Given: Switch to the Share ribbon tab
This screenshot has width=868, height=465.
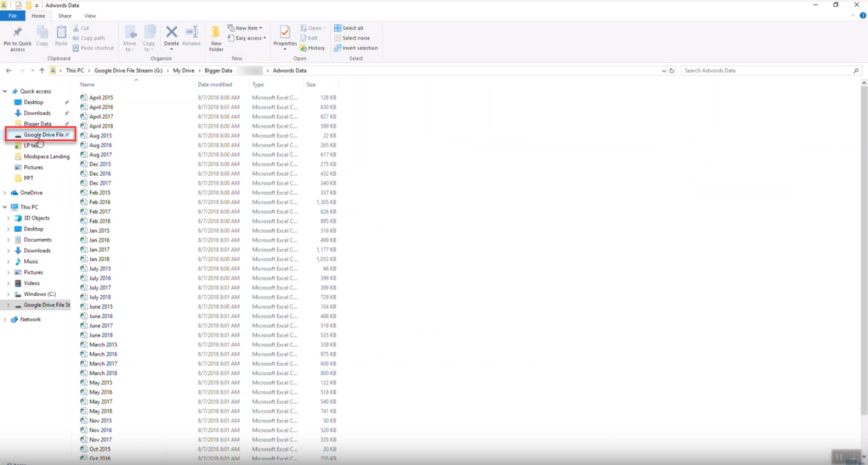Looking at the screenshot, I should (x=65, y=16).
